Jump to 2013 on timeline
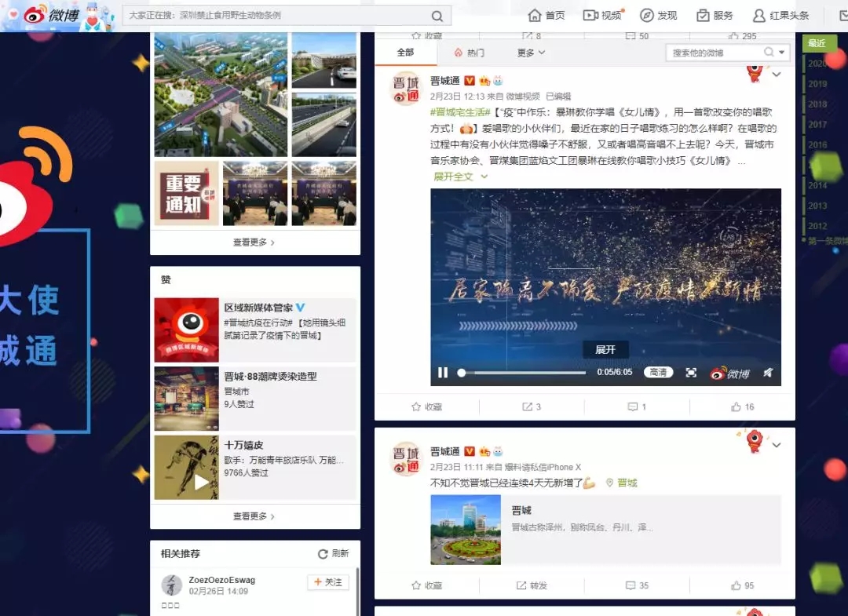This screenshot has width=848, height=616. click(817, 206)
